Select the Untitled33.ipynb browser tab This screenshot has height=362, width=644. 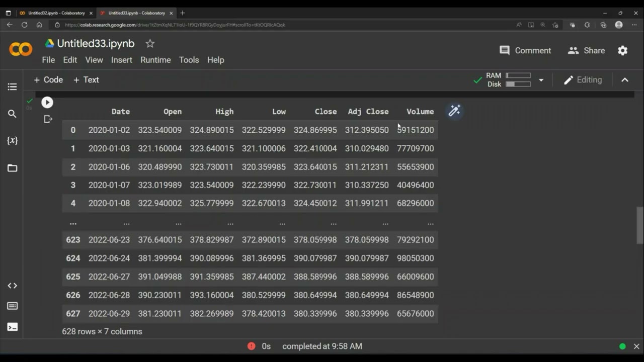point(136,13)
